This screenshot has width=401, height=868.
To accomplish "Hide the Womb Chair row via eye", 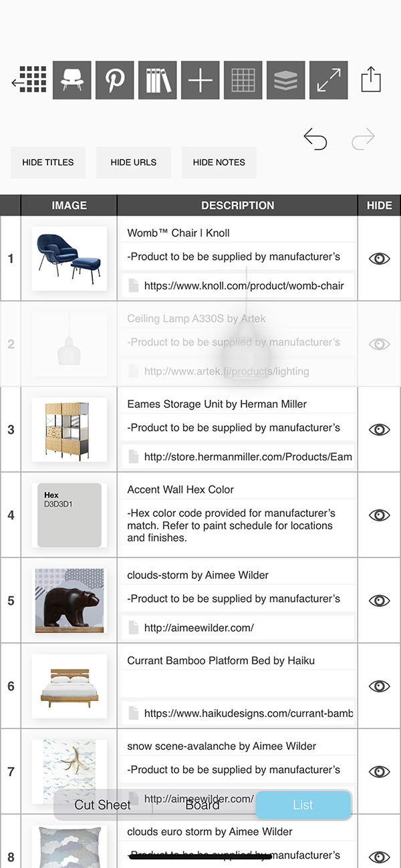I will coord(379,258).
